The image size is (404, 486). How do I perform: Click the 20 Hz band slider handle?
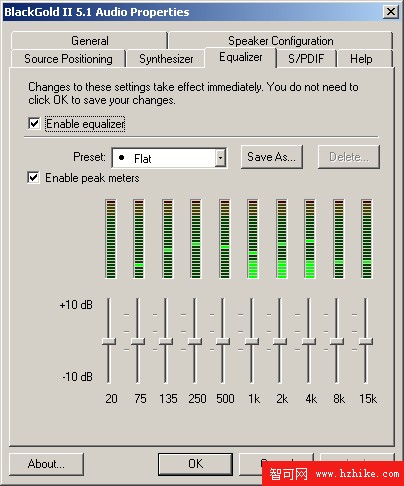109,341
